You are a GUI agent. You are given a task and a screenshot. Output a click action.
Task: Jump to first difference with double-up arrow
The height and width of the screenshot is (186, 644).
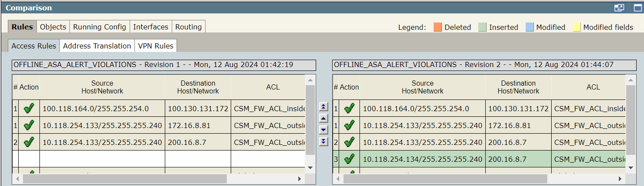click(x=324, y=106)
